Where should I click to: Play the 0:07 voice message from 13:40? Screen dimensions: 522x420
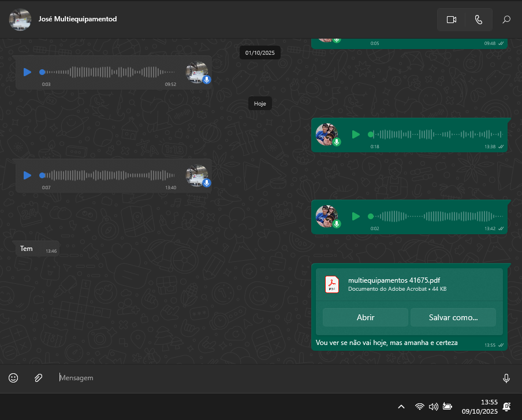click(27, 175)
